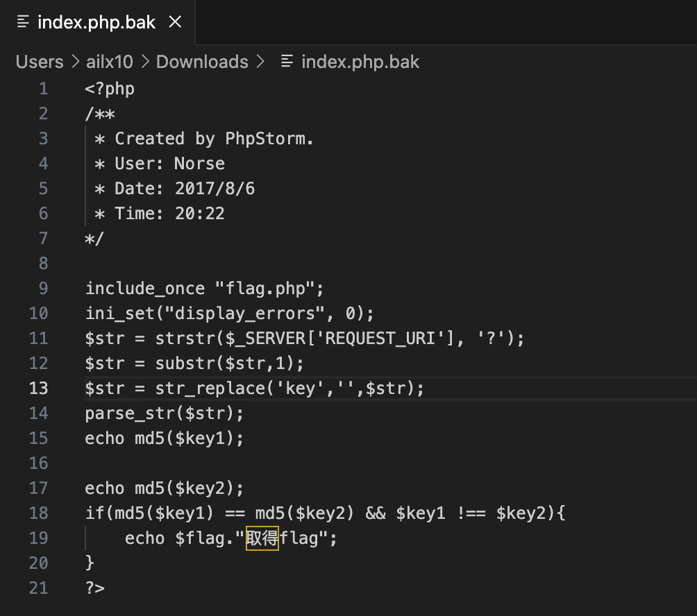697x616 pixels.
Task: Click the file icon beside the breadcrumb filename
Action: pyautogui.click(x=285, y=62)
